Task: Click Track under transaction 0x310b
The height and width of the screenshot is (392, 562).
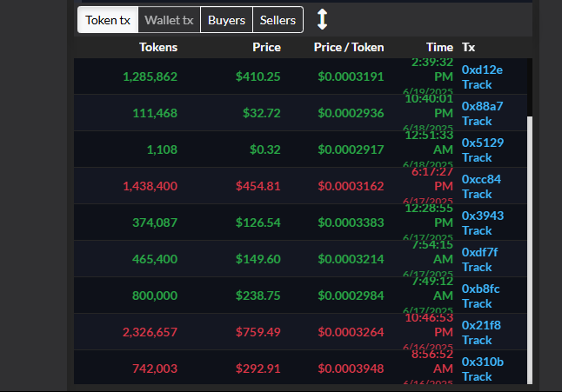Action: 477,376
